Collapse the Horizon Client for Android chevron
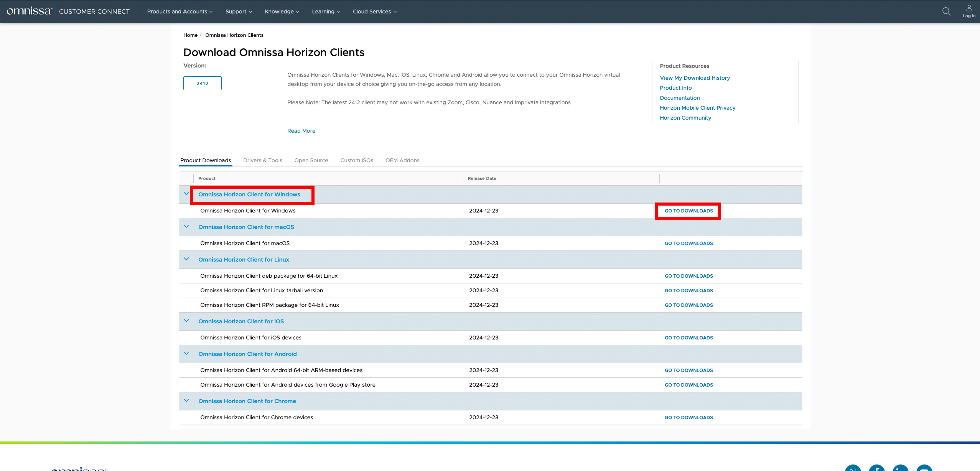Image resolution: width=980 pixels, height=471 pixels. 186,354
